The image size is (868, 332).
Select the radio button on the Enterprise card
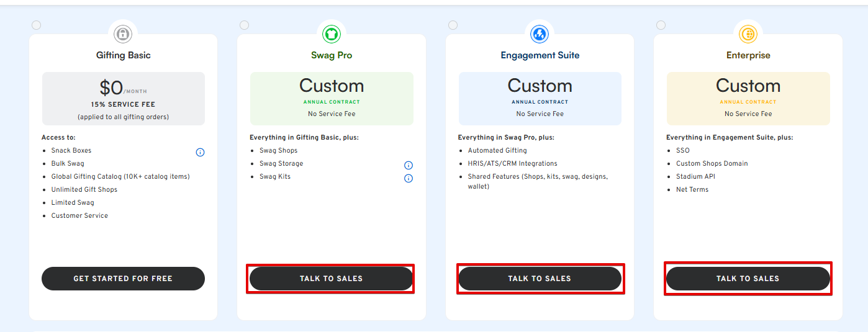tap(661, 25)
